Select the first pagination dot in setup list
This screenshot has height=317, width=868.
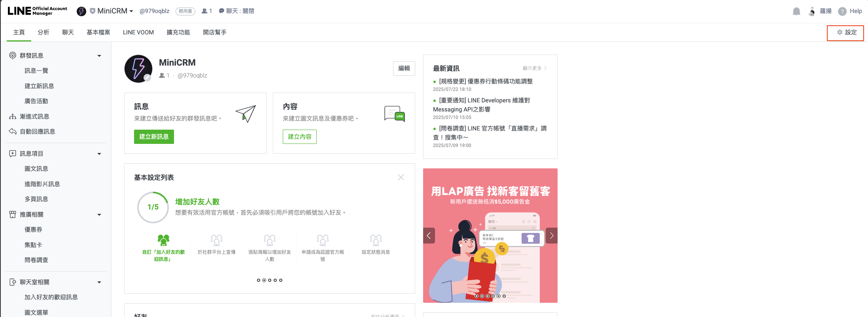[259, 280]
